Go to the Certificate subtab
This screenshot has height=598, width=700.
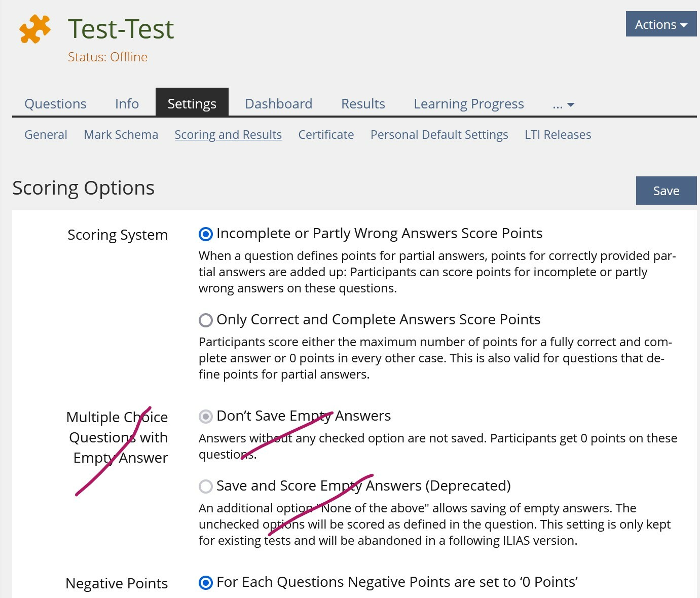coord(326,135)
